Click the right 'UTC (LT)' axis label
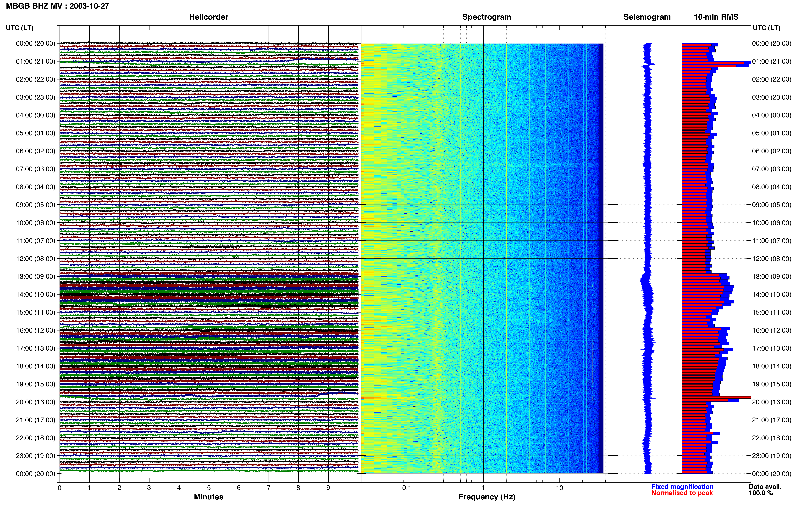812x508 pixels. point(766,28)
